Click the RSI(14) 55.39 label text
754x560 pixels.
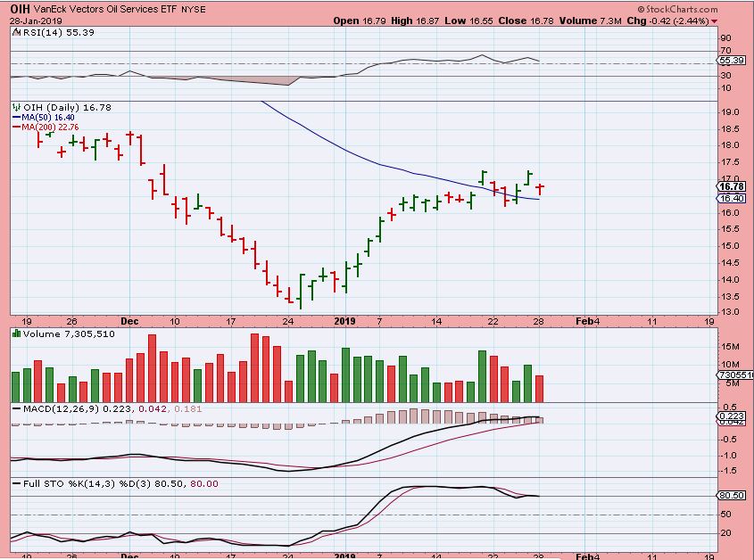(59, 32)
